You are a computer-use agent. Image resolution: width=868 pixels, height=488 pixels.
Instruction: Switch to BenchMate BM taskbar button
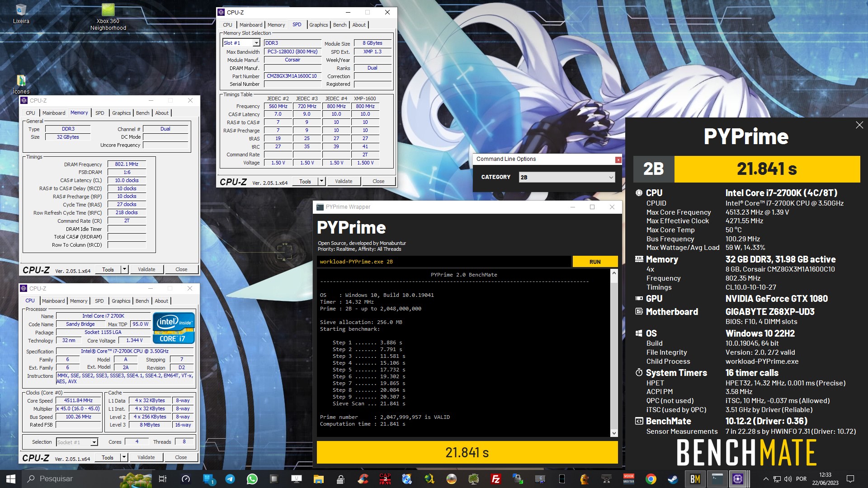tap(695, 479)
